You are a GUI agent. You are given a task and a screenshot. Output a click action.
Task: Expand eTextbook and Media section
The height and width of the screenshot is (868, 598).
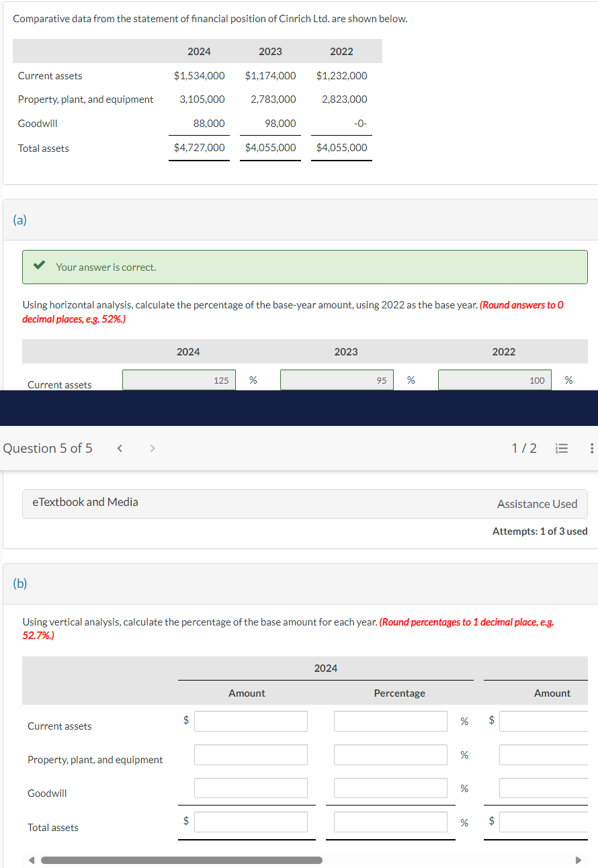click(85, 502)
